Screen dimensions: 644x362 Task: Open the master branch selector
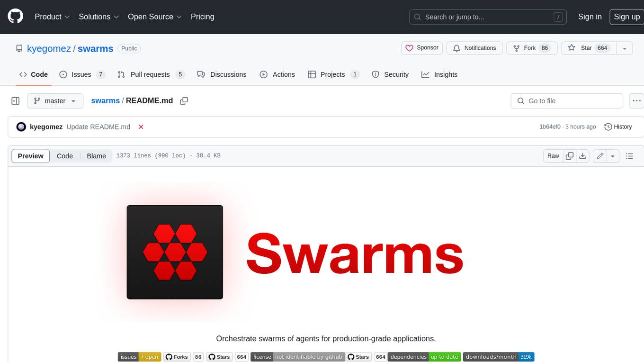pos(55,101)
